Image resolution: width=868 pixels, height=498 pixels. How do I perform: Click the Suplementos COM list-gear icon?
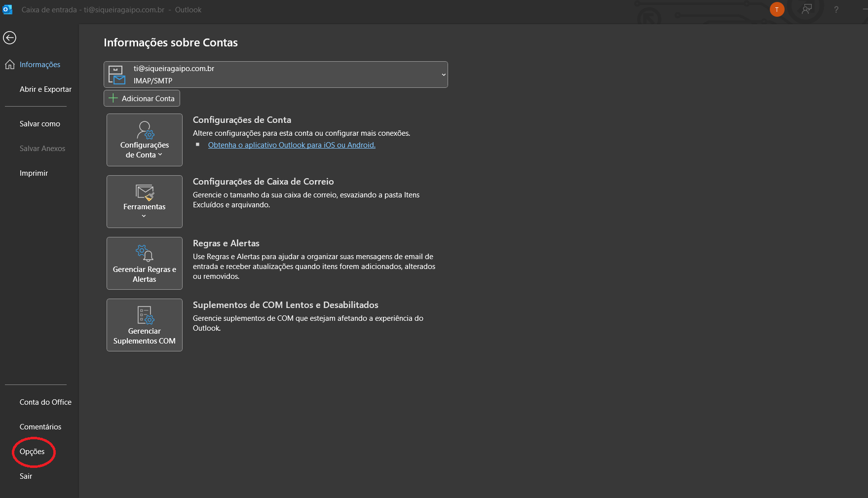coord(146,315)
